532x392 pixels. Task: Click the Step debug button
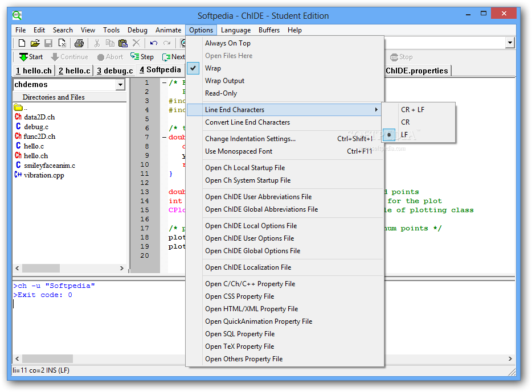tap(142, 57)
